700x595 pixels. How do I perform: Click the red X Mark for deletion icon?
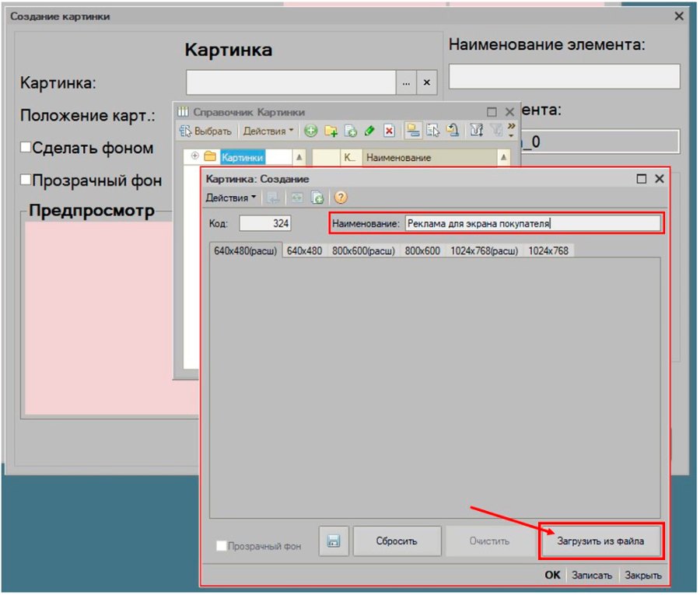(x=390, y=131)
